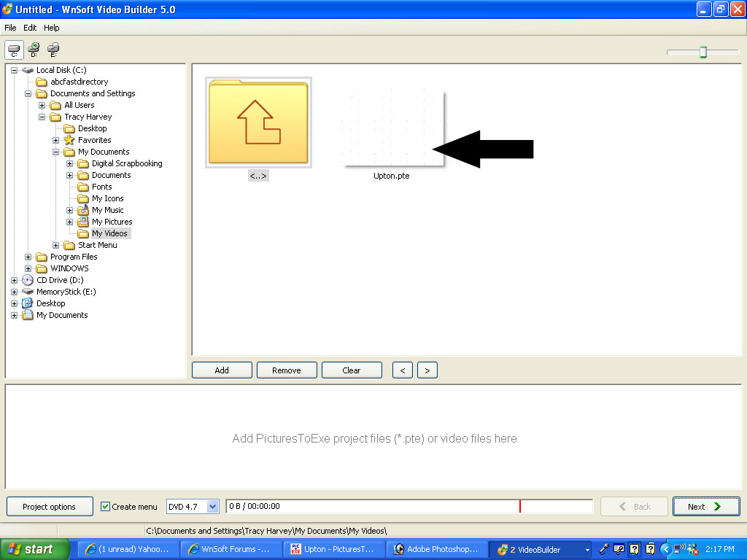Select the root-level Desktop icon in tree

(28, 303)
